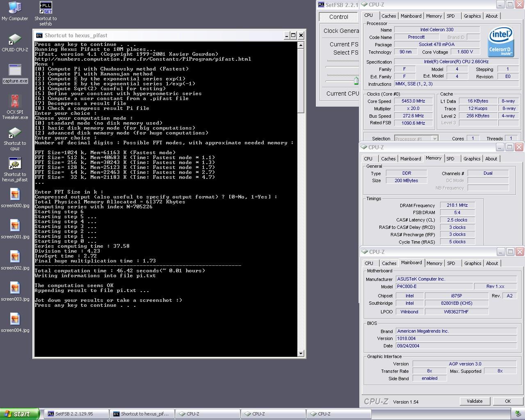The height and width of the screenshot is (420, 525).
Task: Activate the third CPU-Z taskbar button
Action: coord(339,414)
